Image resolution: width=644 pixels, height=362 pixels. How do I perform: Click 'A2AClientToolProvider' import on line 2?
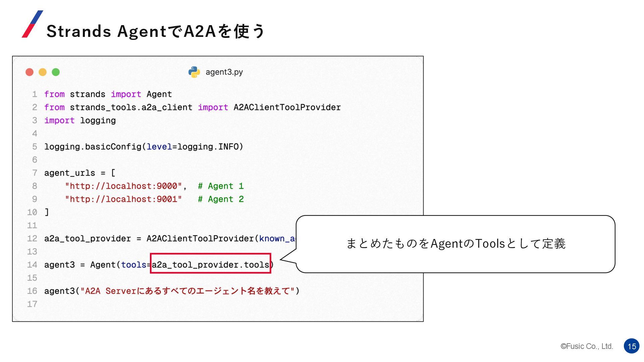(x=287, y=107)
